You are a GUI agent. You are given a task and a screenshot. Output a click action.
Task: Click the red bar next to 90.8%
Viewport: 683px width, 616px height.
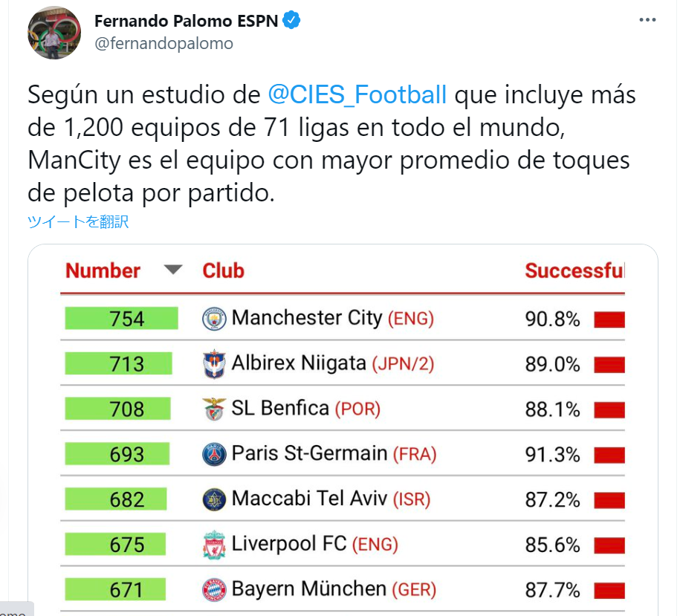pos(609,320)
